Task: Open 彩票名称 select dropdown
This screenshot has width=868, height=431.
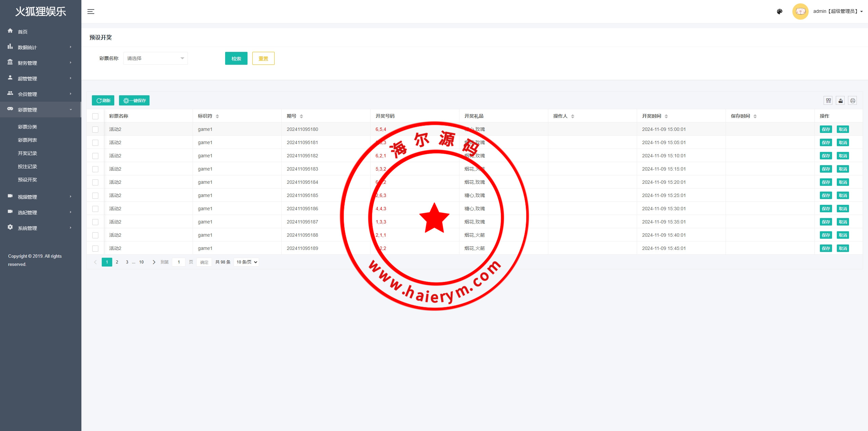Action: pyautogui.click(x=155, y=58)
